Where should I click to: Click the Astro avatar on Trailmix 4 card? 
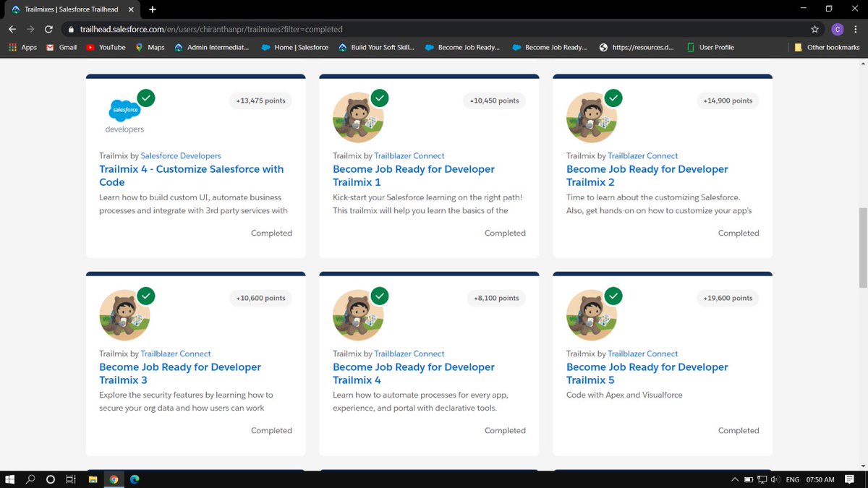[358, 314]
